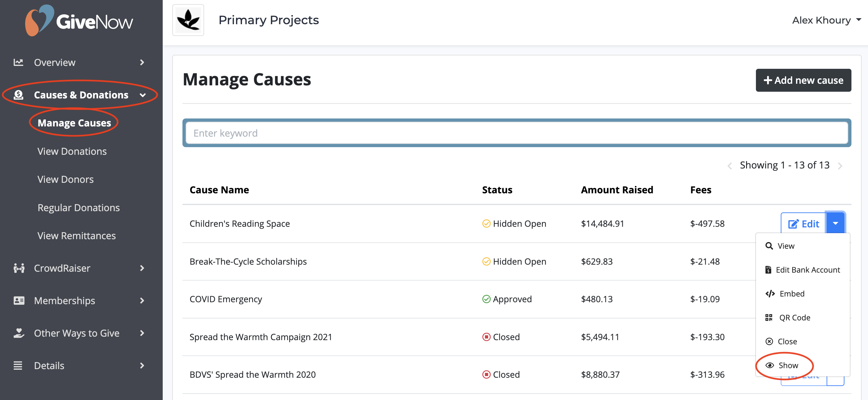
Task: Expand the Details section chevron
Action: pos(142,366)
